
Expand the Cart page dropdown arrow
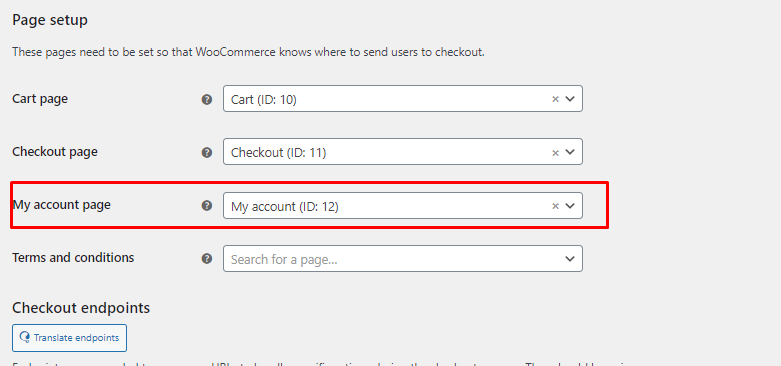[x=570, y=99]
